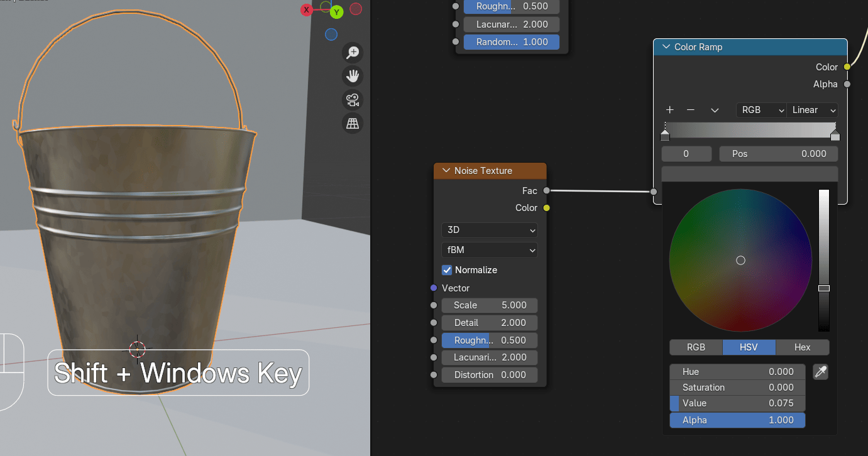Click the pan view hand icon
Image resolution: width=868 pixels, height=456 pixels.
(353, 77)
